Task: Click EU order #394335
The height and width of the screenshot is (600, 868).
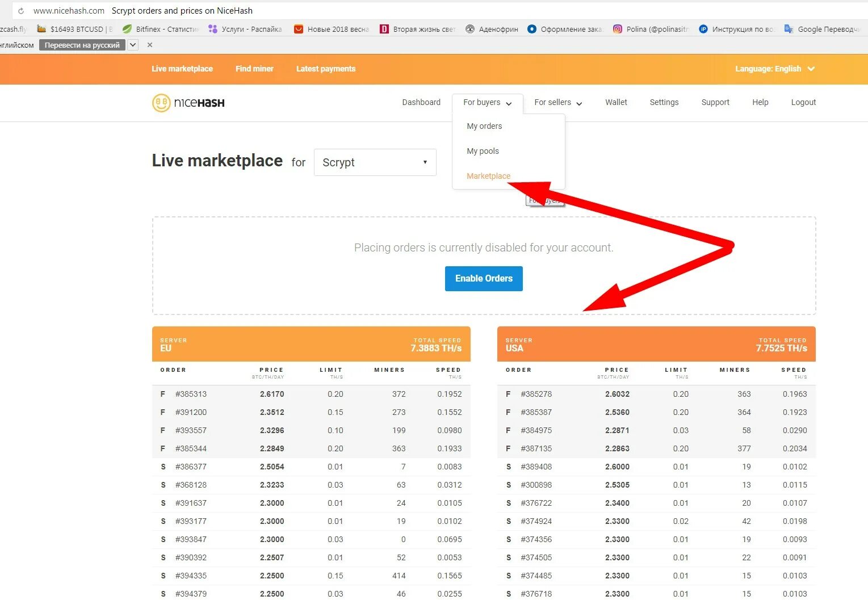Action: click(311, 576)
